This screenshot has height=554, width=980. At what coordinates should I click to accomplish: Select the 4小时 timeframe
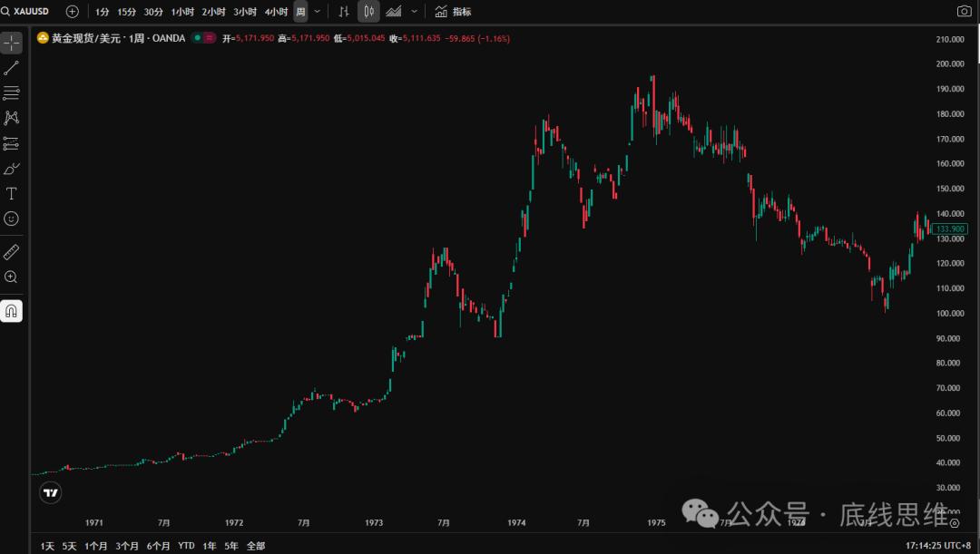[x=276, y=12]
